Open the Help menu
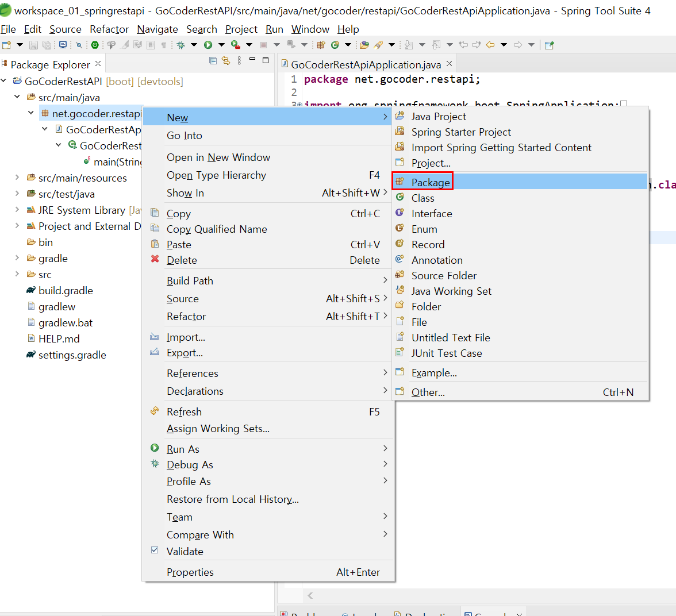Image resolution: width=676 pixels, height=616 pixels. pyautogui.click(x=348, y=29)
